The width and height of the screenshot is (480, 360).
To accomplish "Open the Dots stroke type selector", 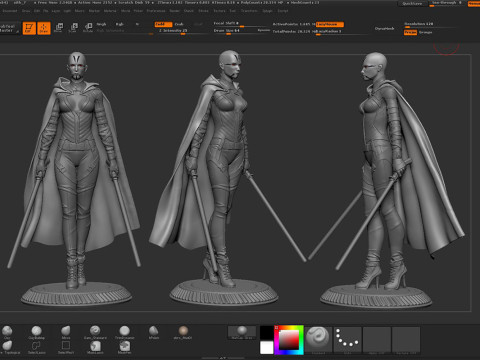I will 347,340.
